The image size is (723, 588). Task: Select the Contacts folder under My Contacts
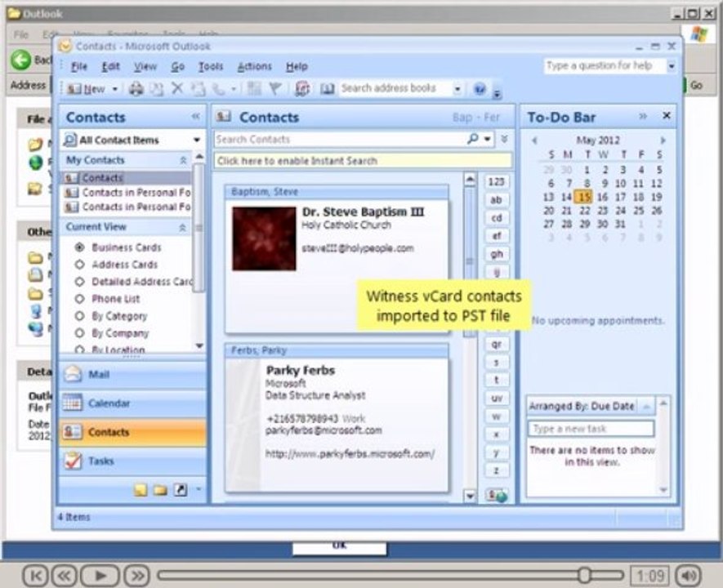click(x=126, y=178)
